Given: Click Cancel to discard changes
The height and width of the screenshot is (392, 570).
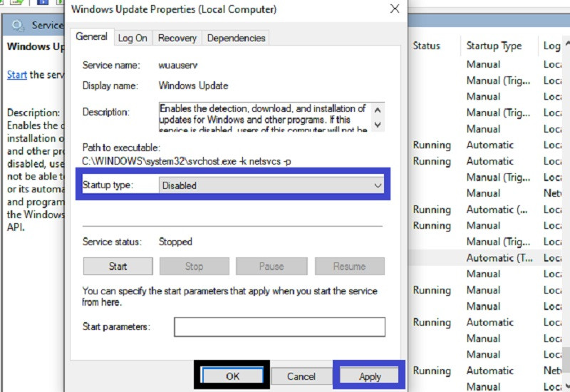Looking at the screenshot, I should click(301, 376).
